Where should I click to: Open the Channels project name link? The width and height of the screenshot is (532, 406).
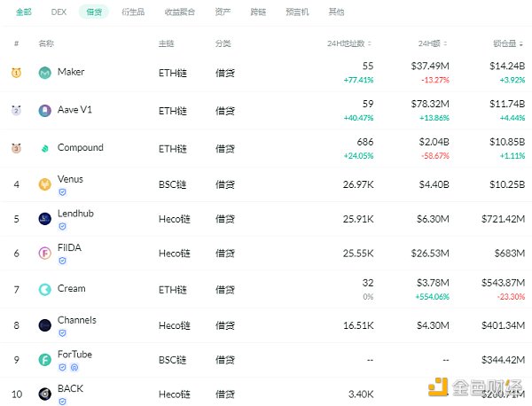pos(76,320)
